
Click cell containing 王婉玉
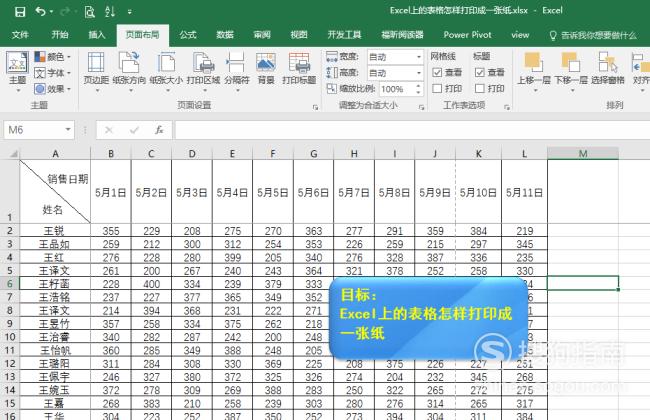(55, 390)
